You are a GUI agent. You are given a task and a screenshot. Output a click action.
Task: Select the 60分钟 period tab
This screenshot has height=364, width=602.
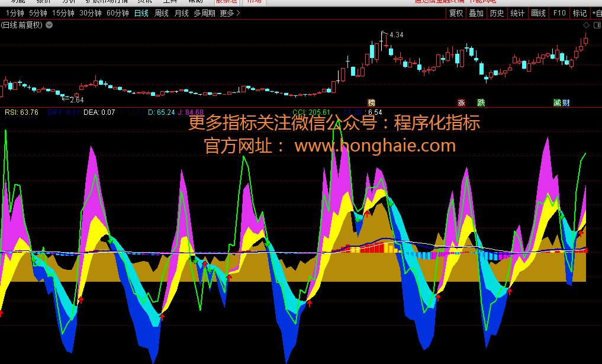(117, 13)
